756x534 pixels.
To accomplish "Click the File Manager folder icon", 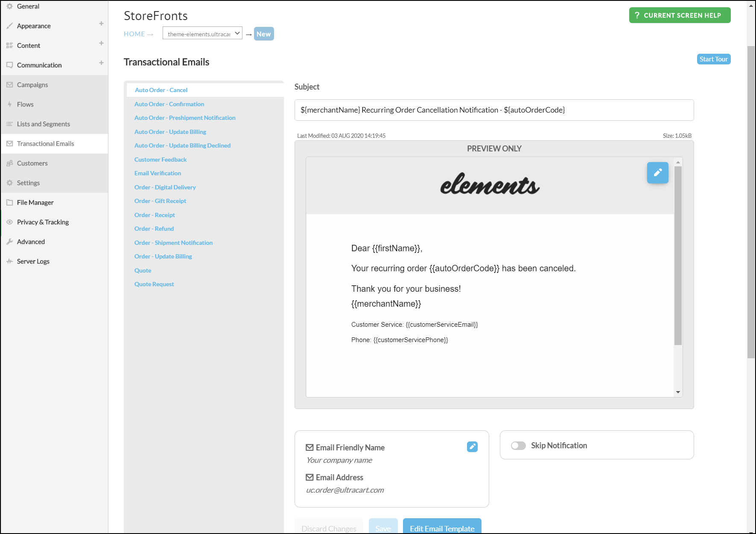I will tap(9, 203).
